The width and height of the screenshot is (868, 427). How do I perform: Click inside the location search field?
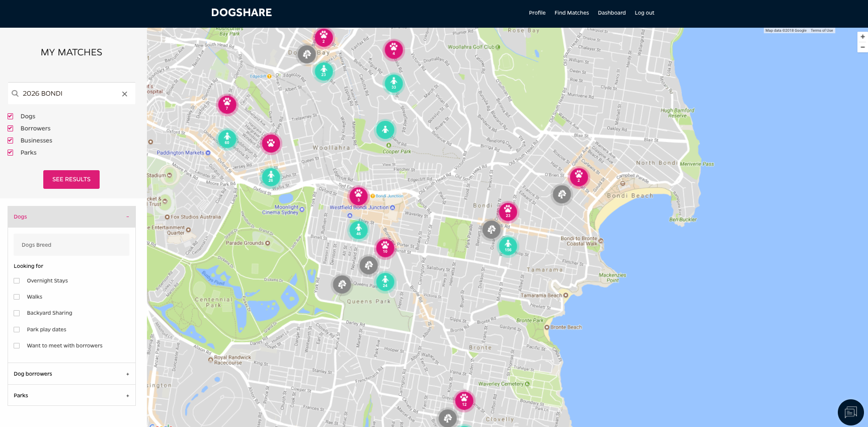pos(70,94)
